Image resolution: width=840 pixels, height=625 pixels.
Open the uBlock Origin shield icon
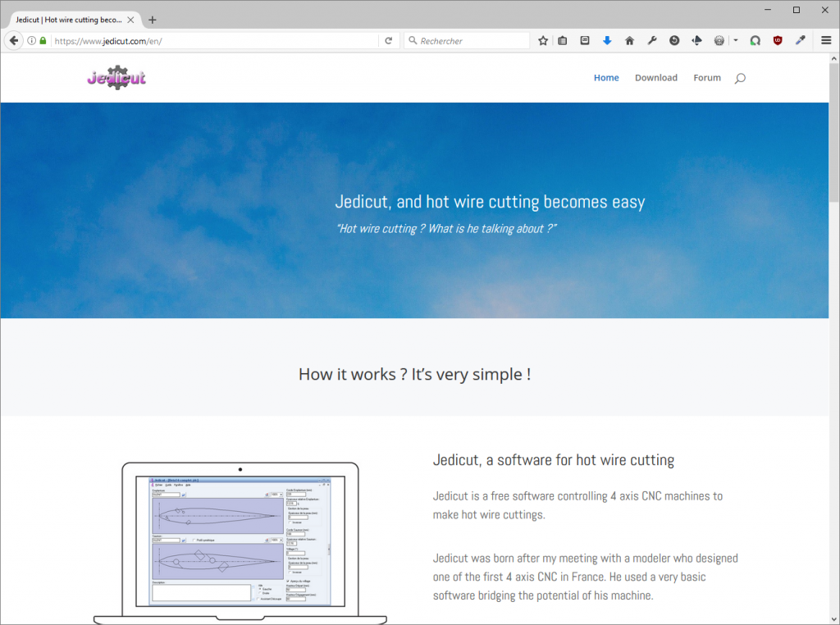[x=778, y=41]
